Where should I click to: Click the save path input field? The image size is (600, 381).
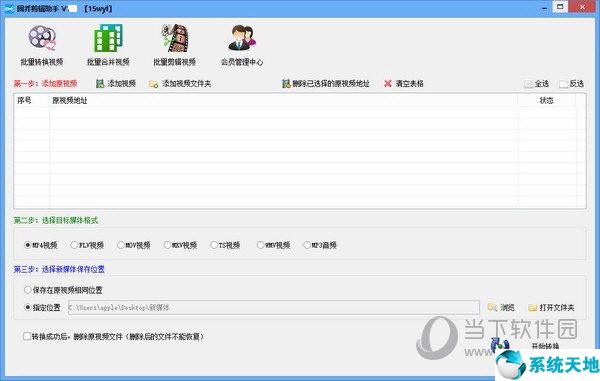[274, 307]
